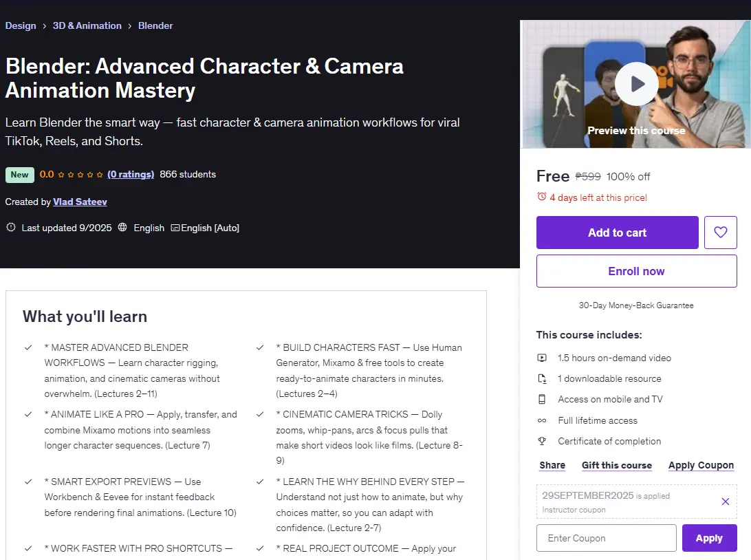
Task: Open the 3D & Animation breadcrumb
Action: tap(87, 26)
